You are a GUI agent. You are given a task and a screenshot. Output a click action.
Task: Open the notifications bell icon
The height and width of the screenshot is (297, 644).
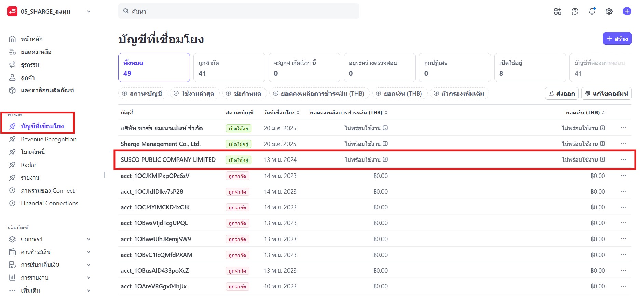point(592,11)
